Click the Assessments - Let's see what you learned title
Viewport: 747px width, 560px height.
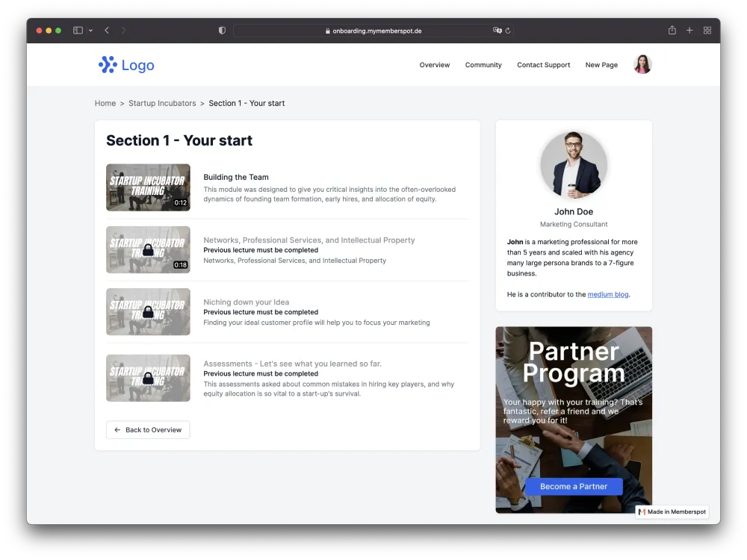(292, 364)
